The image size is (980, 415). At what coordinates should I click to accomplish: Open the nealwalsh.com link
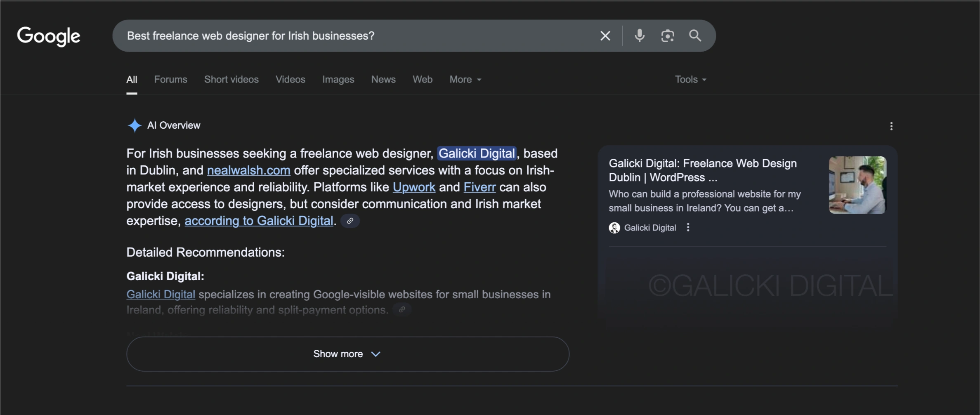248,170
